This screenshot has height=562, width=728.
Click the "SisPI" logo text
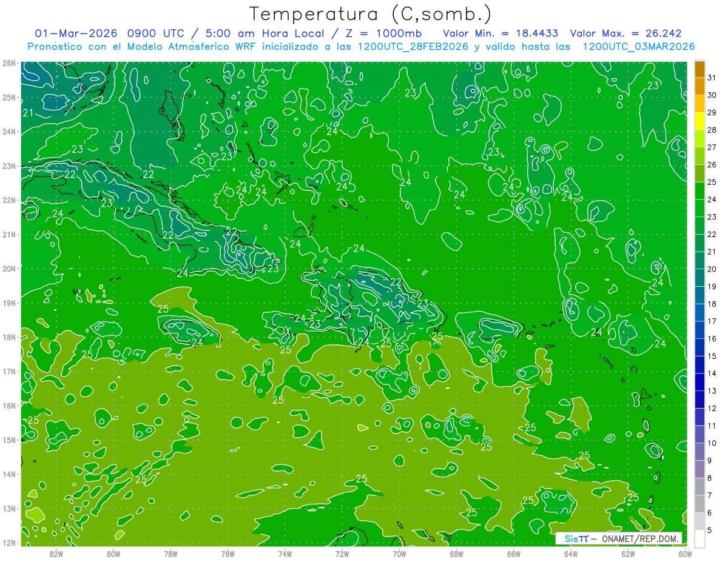coord(576,538)
